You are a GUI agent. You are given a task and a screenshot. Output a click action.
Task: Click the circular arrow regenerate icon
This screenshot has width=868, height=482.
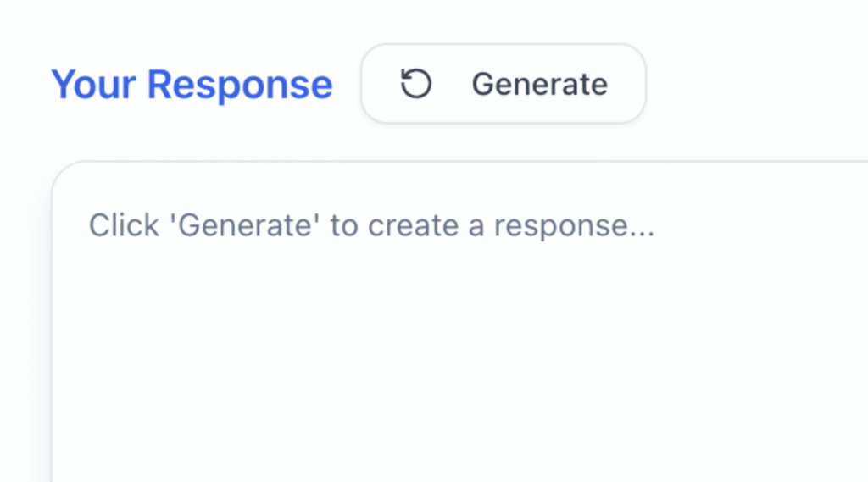pyautogui.click(x=415, y=84)
